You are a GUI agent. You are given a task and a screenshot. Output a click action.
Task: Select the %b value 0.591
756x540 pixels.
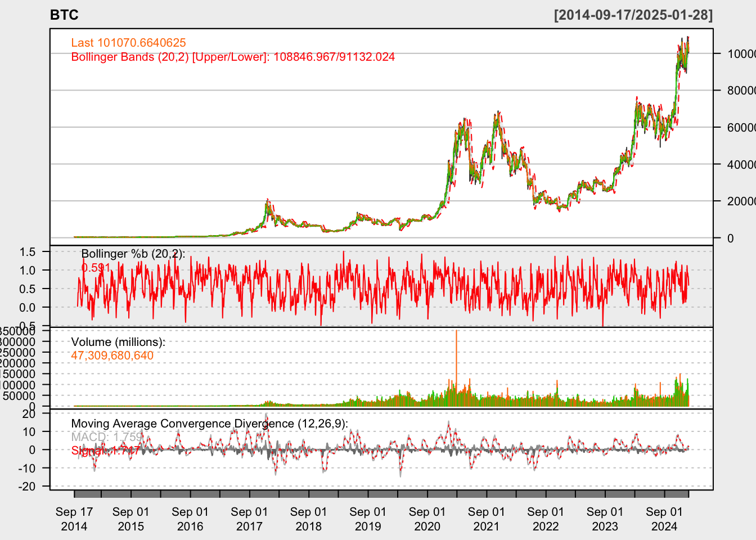click(x=96, y=268)
